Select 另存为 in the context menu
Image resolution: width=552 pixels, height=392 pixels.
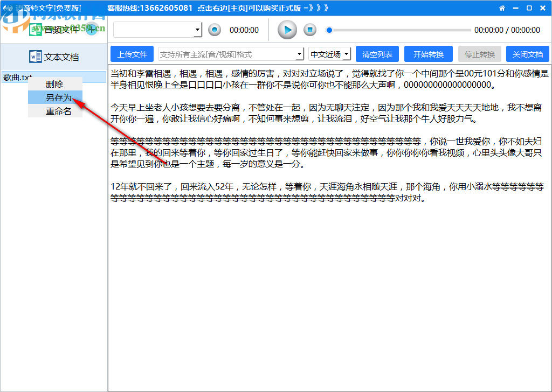click(x=56, y=97)
